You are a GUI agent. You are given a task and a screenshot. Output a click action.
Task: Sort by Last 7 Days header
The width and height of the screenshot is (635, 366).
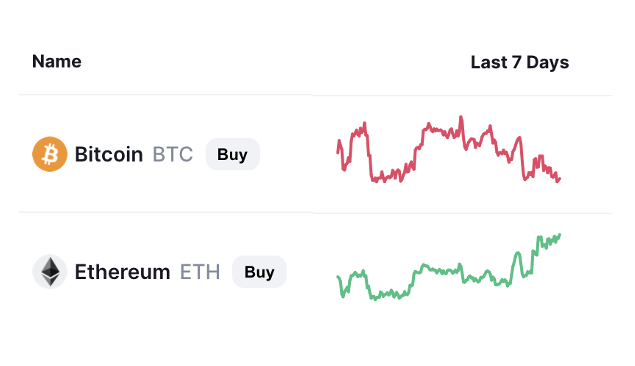tap(520, 62)
